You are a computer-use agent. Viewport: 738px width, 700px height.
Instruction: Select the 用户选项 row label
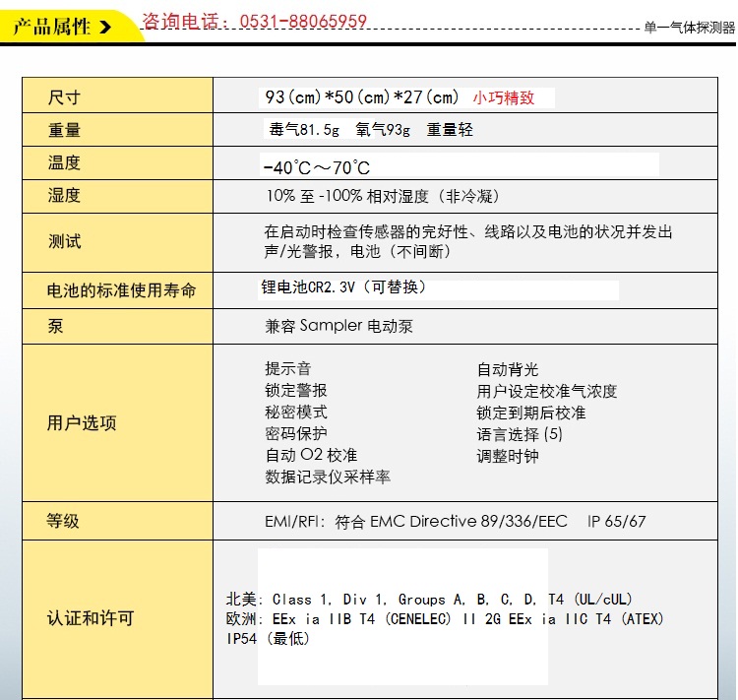coord(82,422)
